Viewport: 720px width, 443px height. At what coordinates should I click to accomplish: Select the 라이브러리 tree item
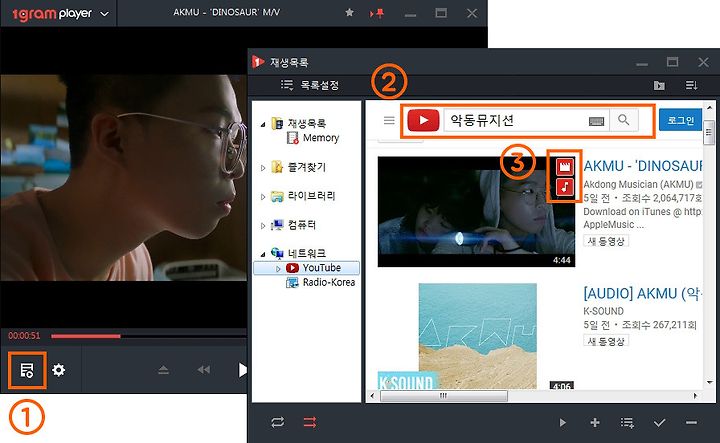311,196
